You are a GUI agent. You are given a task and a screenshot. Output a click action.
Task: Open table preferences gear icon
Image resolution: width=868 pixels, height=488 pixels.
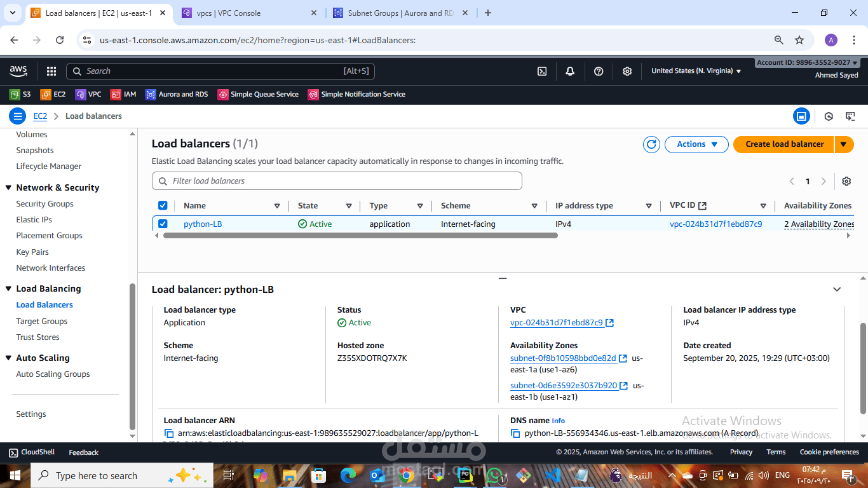tap(846, 181)
